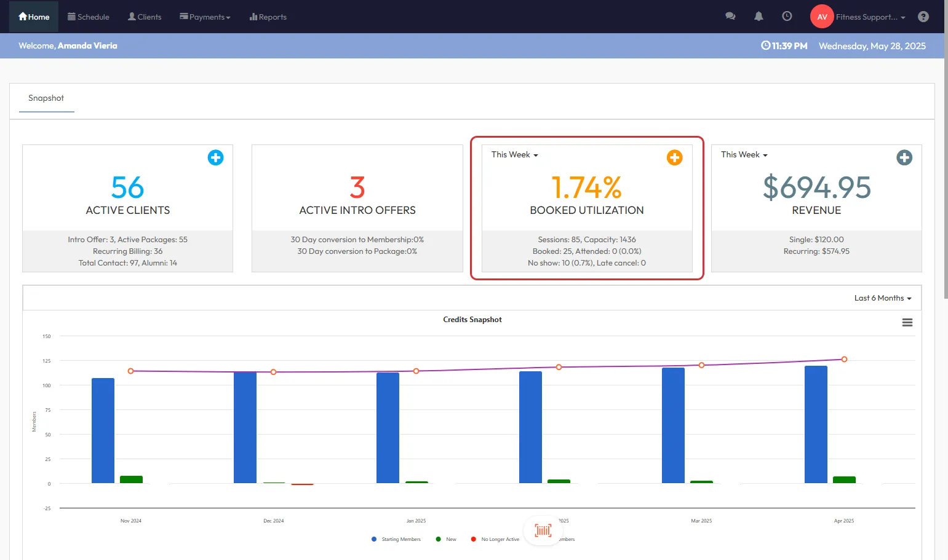
Task: Open the clock history icon in header
Action: pyautogui.click(x=787, y=17)
